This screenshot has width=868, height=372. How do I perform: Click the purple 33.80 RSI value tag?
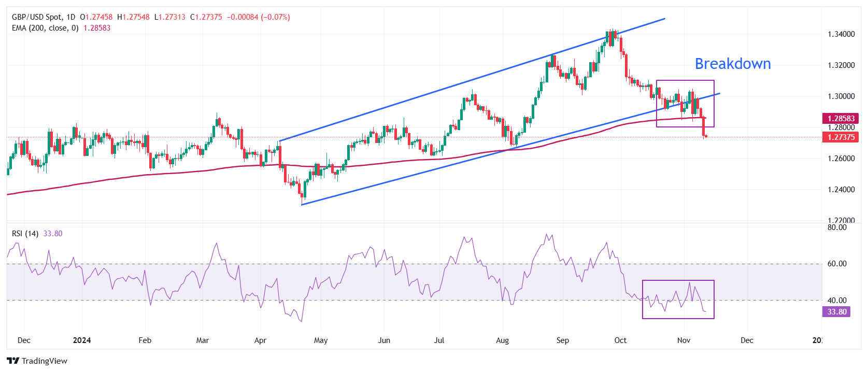836,312
